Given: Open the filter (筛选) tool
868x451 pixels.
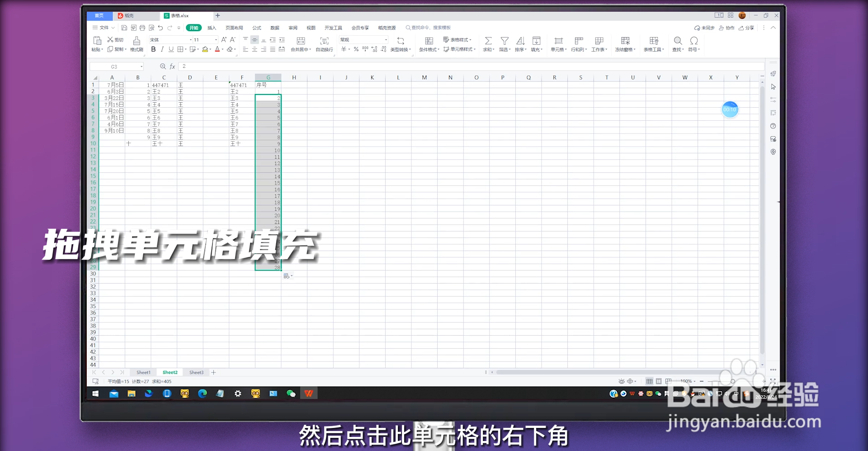Looking at the screenshot, I should pos(504,44).
